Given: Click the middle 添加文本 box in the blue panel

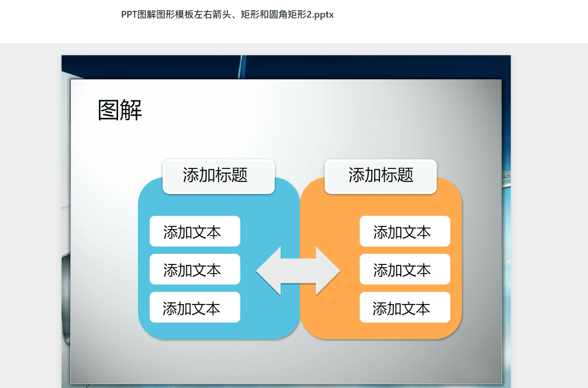Looking at the screenshot, I should click(195, 269).
